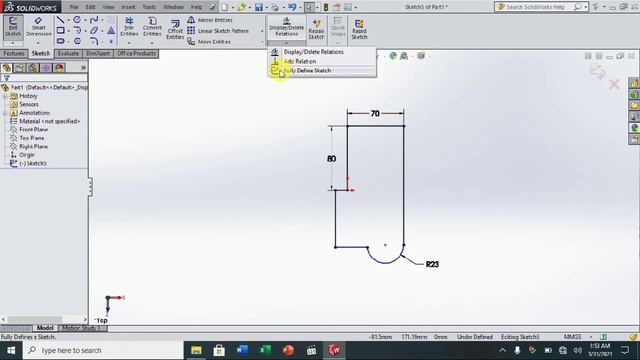
Task: Choose Fully Define Sketch from dropdown
Action: 322,71
